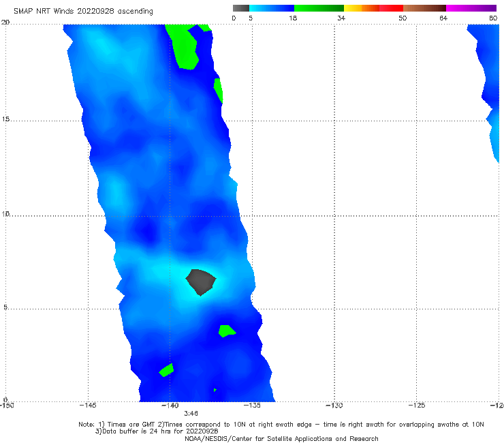This screenshot has width=504, height=443.
Task: Click the color bar label '64'
Action: click(443, 18)
